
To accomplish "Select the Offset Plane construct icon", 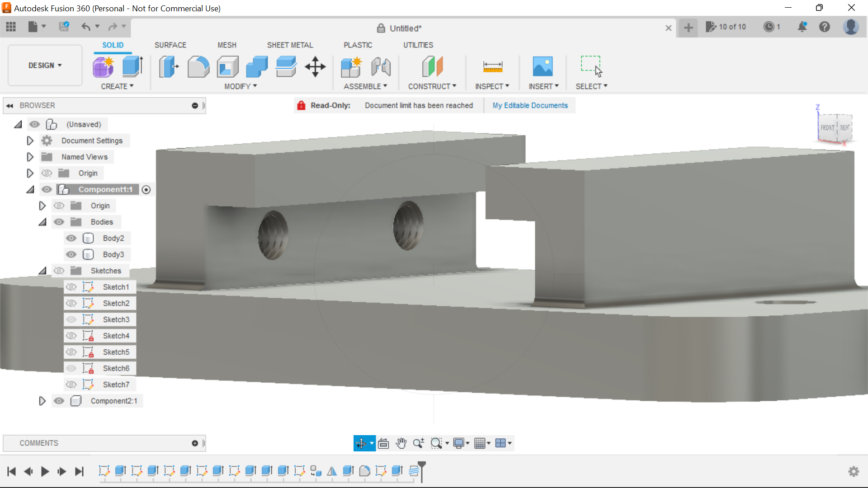I will pyautogui.click(x=432, y=67).
